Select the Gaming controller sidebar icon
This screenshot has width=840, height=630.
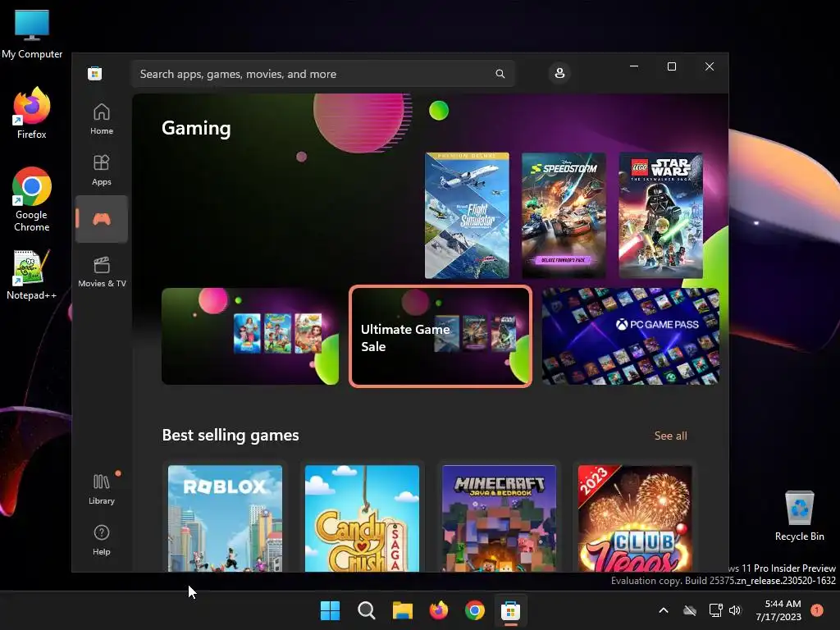pos(101,218)
